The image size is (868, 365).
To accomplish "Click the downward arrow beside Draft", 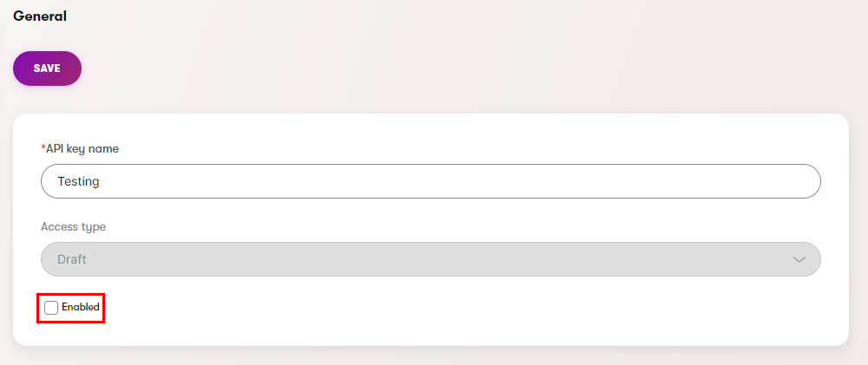I will pyautogui.click(x=799, y=259).
